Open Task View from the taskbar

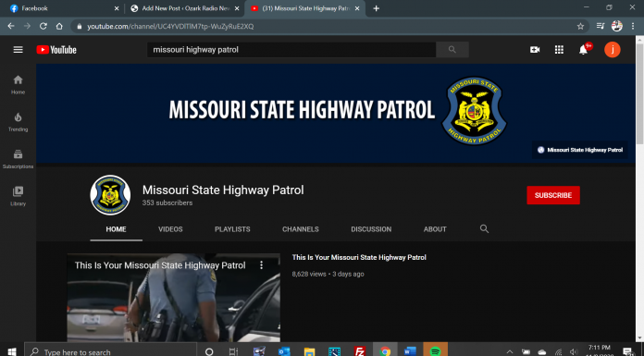click(234, 351)
